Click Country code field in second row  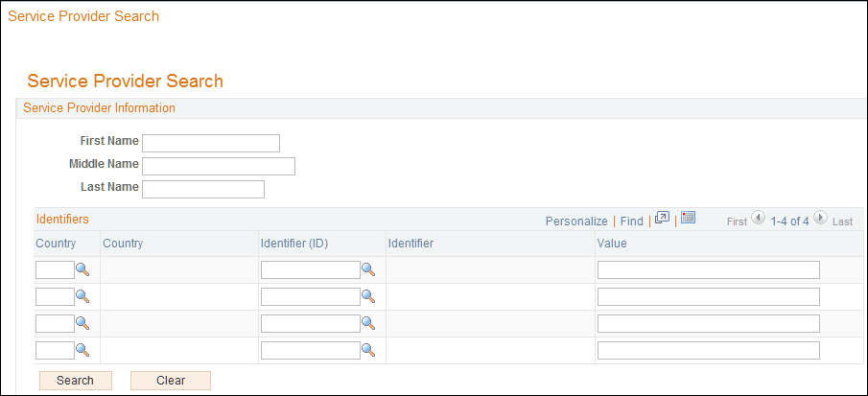55,296
